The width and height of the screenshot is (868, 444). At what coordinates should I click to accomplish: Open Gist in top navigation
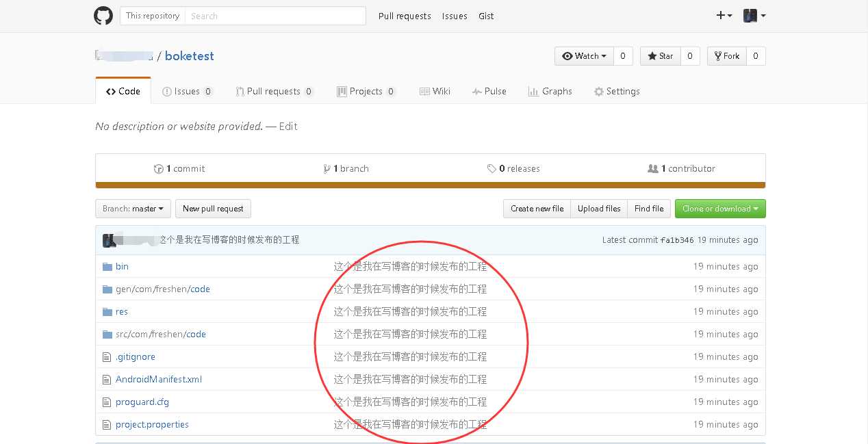[486, 16]
